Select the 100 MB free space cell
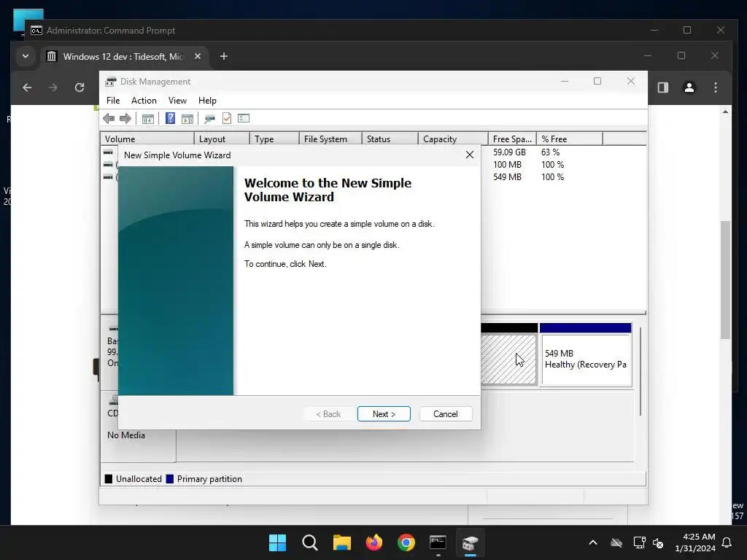Screen dimensions: 747x560 pos(508,165)
